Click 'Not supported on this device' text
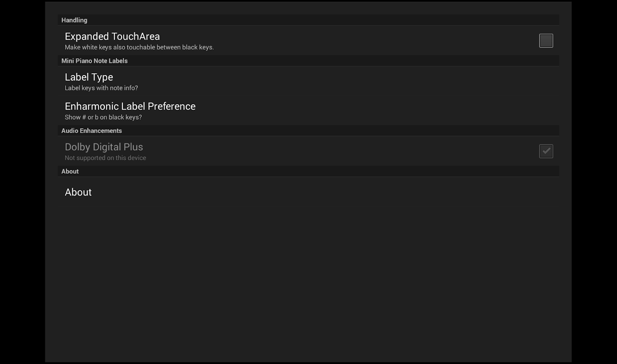617x364 pixels. (105, 158)
